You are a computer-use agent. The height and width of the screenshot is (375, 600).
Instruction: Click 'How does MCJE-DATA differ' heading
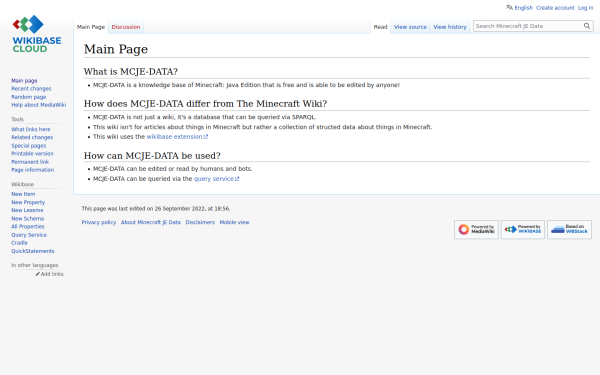[205, 104]
